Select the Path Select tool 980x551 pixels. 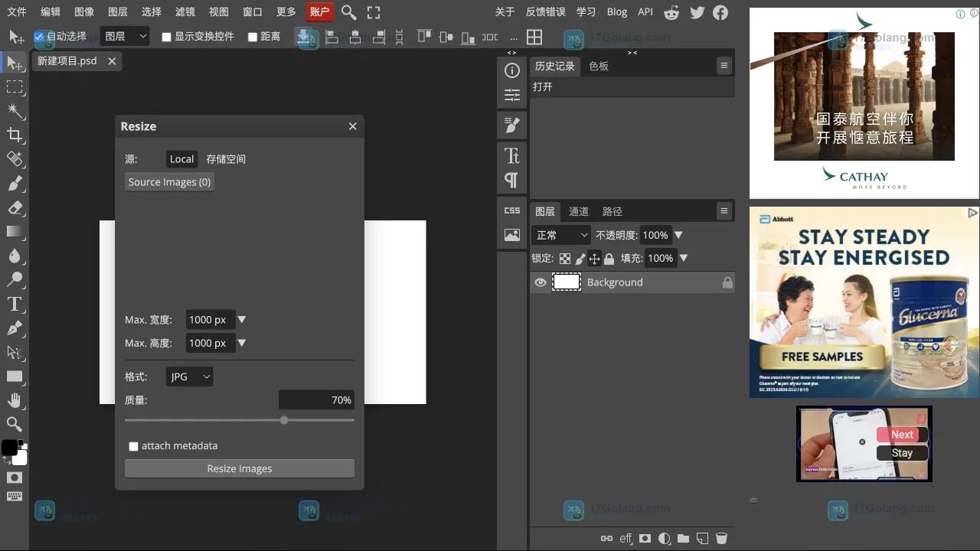(15, 352)
